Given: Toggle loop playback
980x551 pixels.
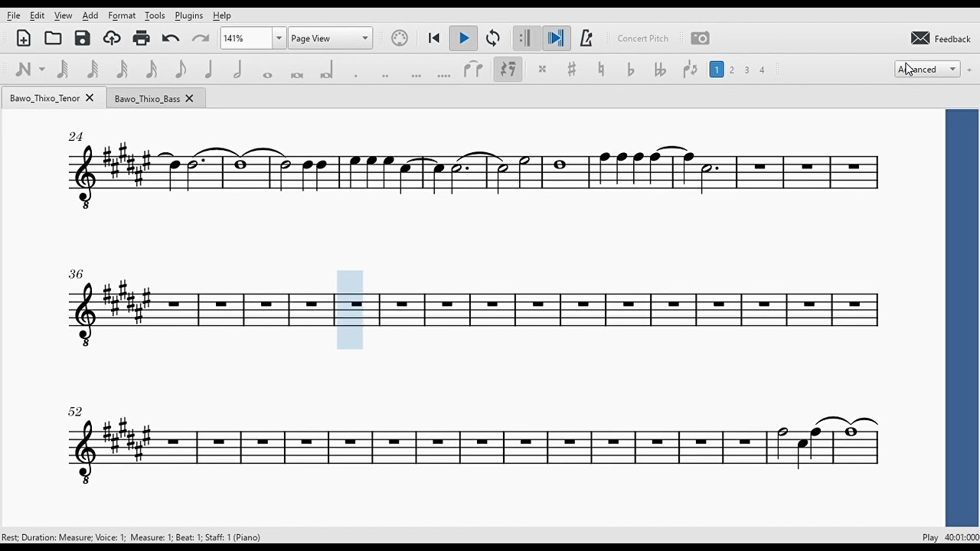Looking at the screenshot, I should [x=493, y=38].
